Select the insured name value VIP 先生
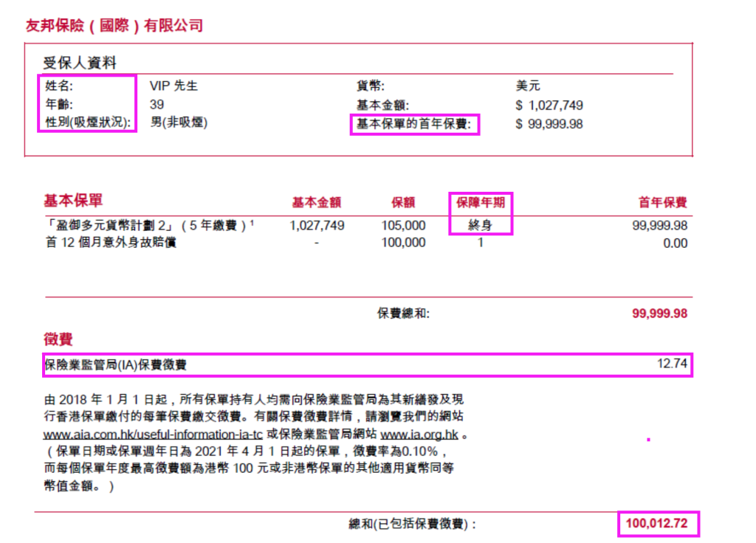756x543 pixels. click(x=173, y=86)
